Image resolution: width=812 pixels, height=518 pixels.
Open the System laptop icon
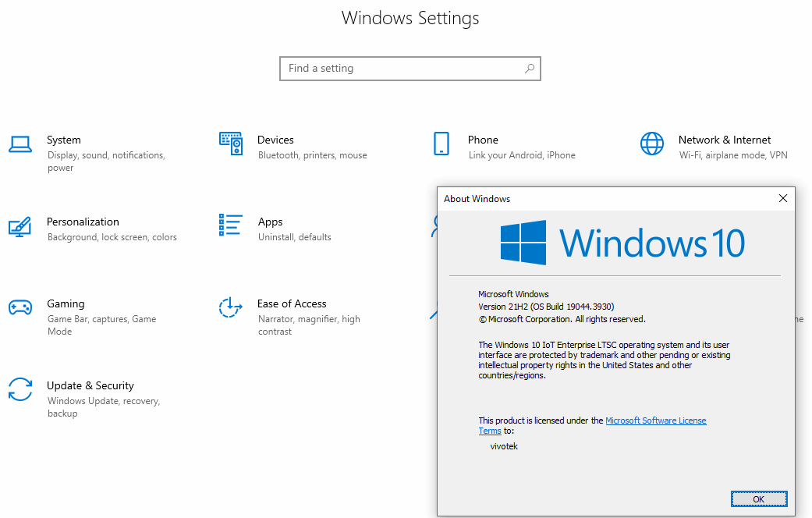coord(20,144)
